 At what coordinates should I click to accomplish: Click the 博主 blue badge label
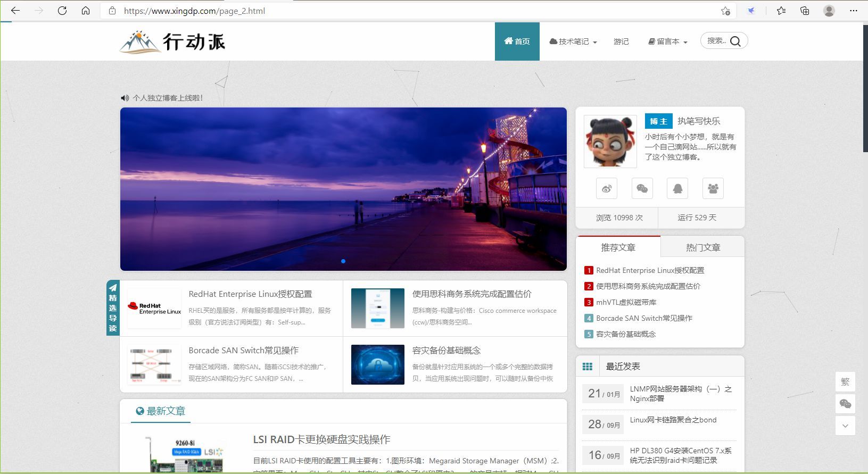click(659, 121)
